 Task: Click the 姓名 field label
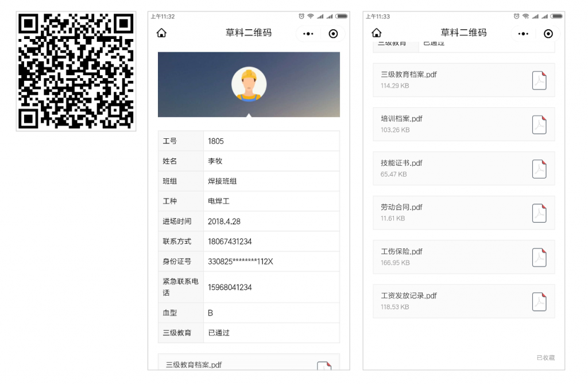coord(169,161)
